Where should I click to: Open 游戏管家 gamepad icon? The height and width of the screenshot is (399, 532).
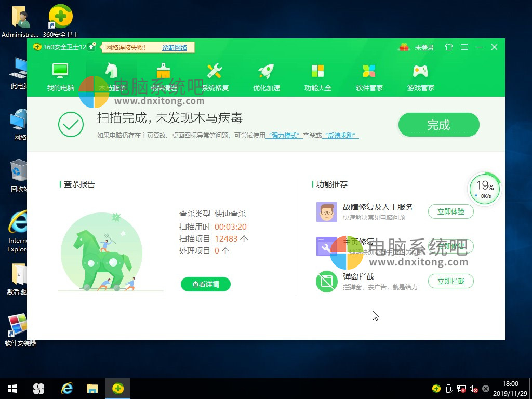coord(420,77)
